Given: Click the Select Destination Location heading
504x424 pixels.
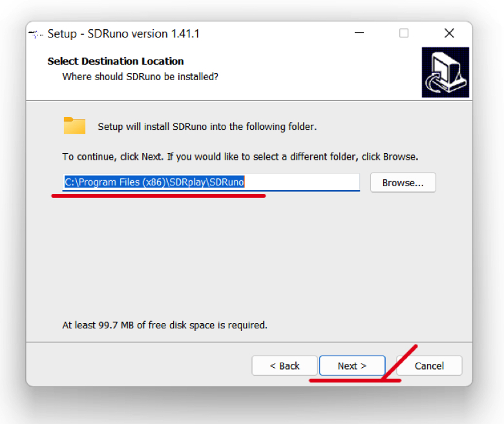Looking at the screenshot, I should coord(116,61).
